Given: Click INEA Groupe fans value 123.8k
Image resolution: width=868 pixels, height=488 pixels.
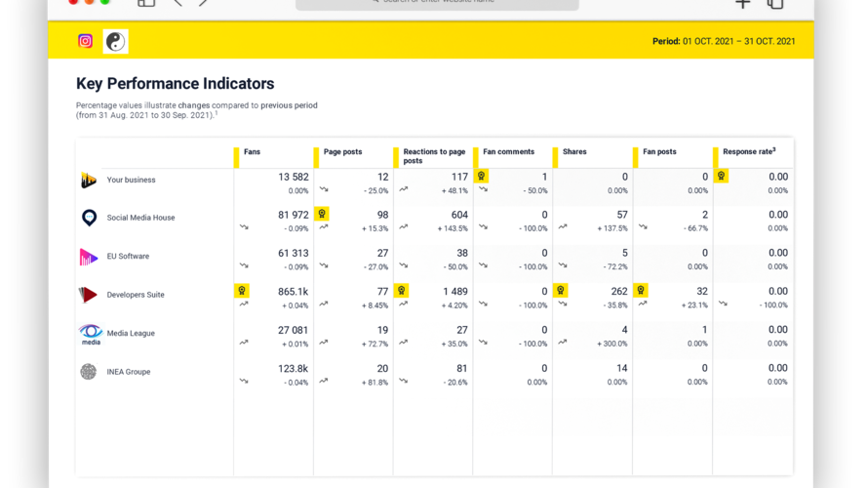Looking at the screenshot, I should (294, 369).
